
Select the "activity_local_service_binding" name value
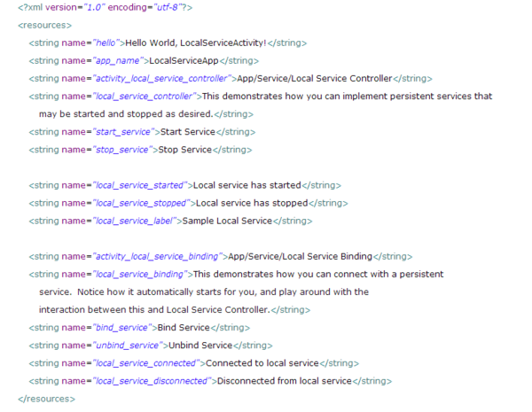point(158,256)
